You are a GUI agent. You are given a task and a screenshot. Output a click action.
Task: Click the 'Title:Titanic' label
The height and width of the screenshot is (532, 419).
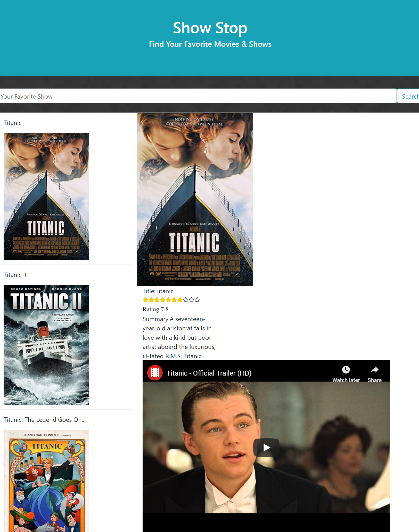(x=158, y=291)
